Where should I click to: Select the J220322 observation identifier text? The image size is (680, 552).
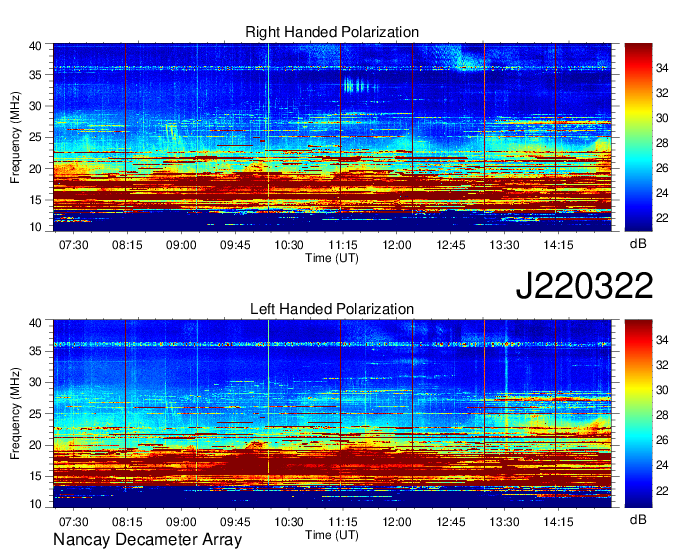(584, 286)
